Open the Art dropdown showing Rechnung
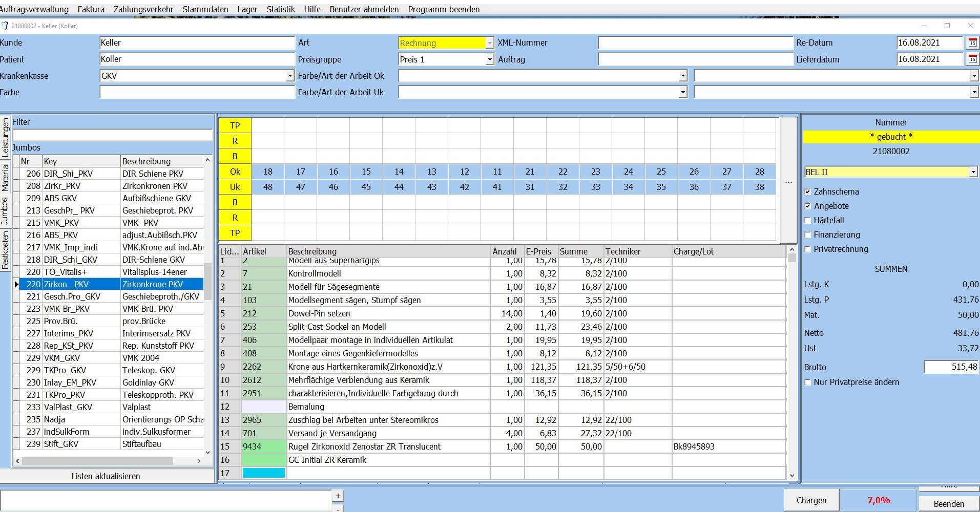Image resolution: width=980 pixels, height=512 pixels. [490, 43]
